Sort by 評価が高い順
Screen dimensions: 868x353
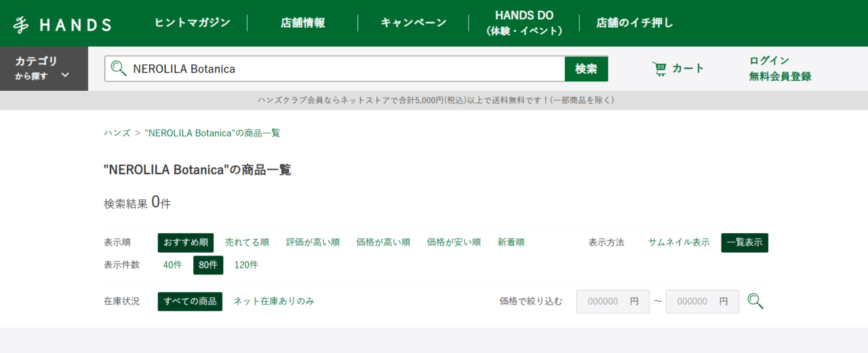tap(313, 243)
